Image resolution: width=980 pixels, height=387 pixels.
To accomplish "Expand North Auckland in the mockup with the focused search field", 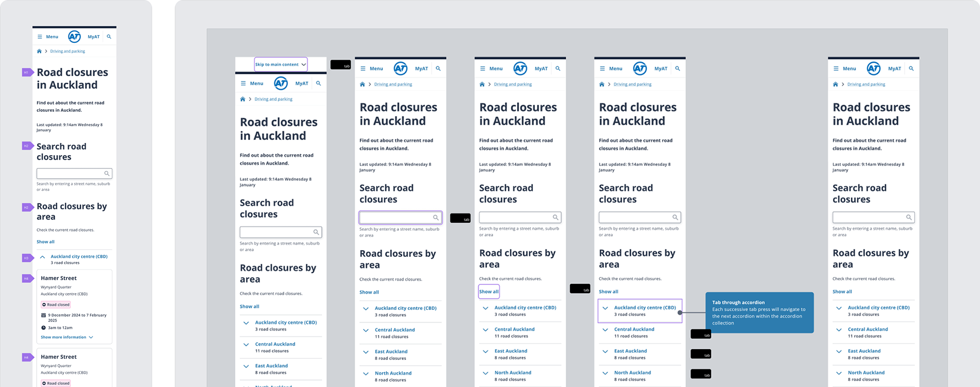I will 366,374.
